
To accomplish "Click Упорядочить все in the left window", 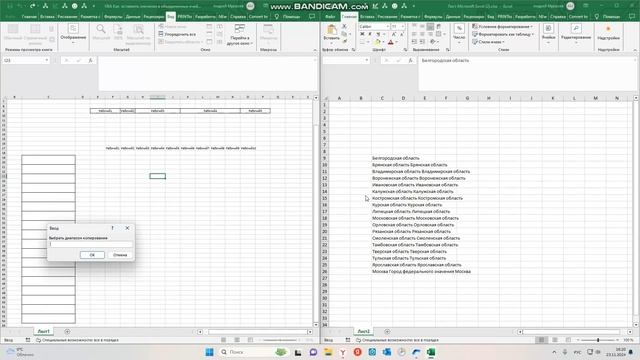I will pos(177,34).
